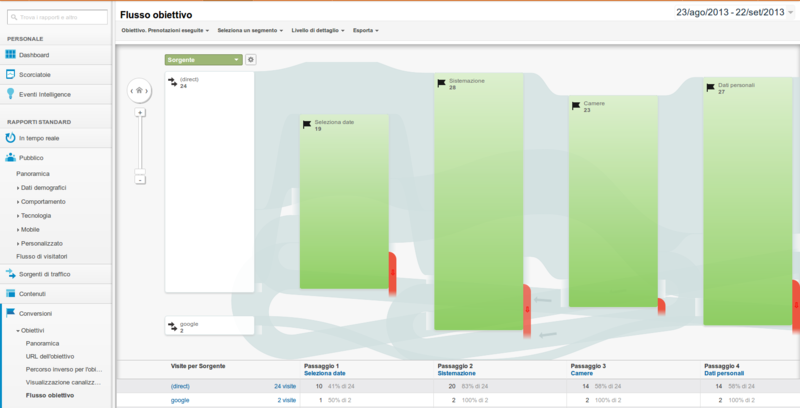Click the google source link in table
This screenshot has width=800, height=408.
pos(181,400)
